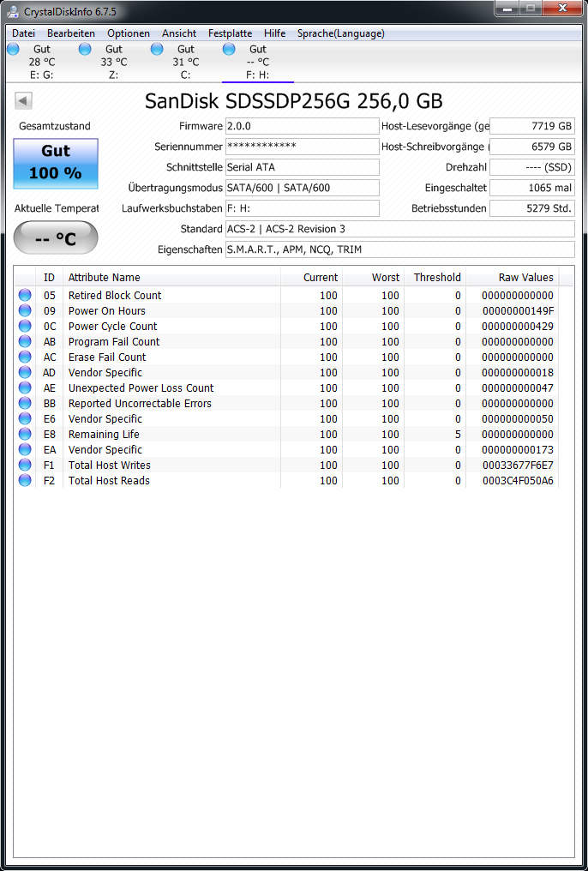The image size is (588, 871).
Task: Click the blue orb above Z: disk
Action: [85, 49]
